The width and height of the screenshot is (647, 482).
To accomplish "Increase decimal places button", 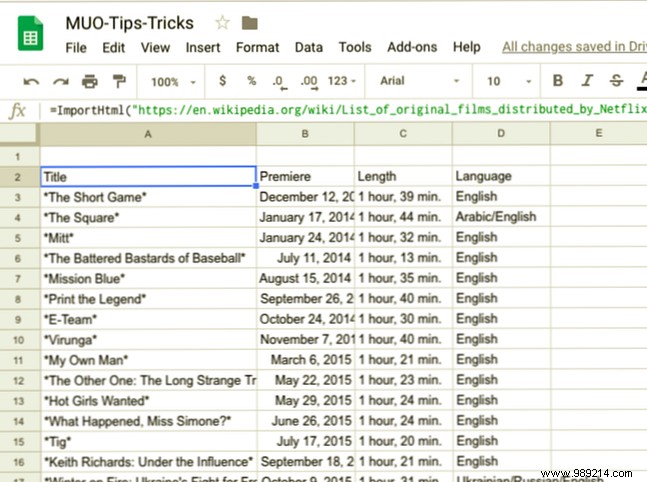I will (x=309, y=82).
